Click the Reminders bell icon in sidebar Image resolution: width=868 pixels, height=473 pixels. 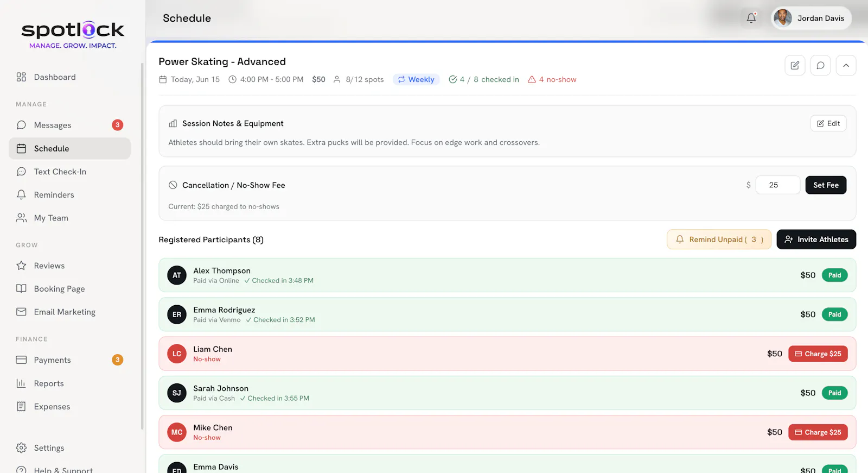tap(21, 194)
